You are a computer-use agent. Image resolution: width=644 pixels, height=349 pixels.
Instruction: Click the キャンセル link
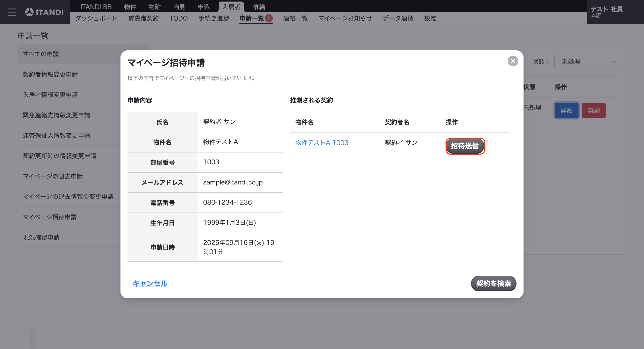pos(150,283)
